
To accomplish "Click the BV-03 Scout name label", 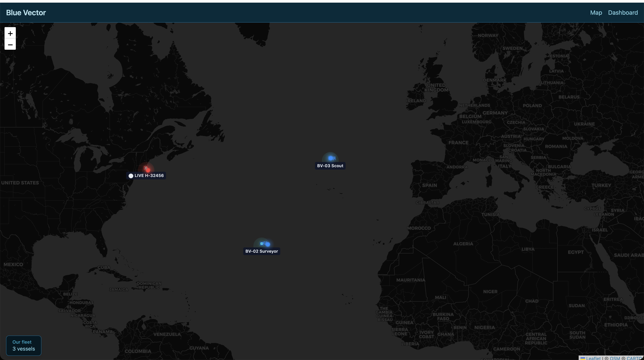I will 330,166.
